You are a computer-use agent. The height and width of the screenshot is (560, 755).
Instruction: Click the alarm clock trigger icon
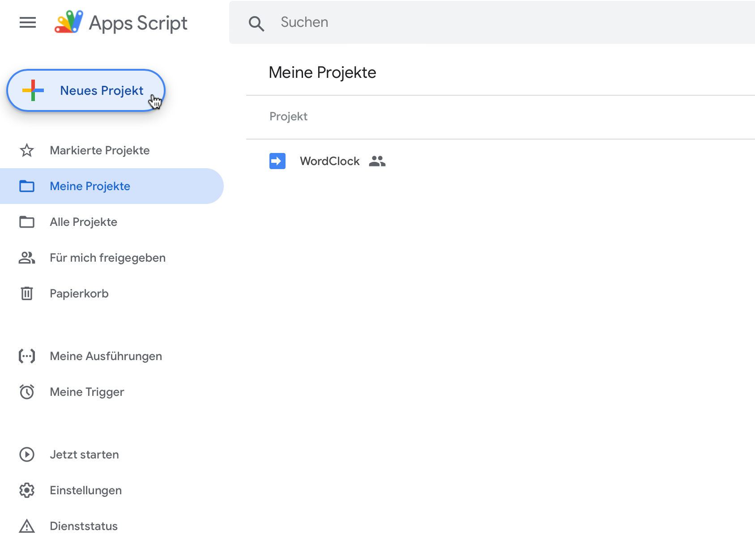coord(27,392)
